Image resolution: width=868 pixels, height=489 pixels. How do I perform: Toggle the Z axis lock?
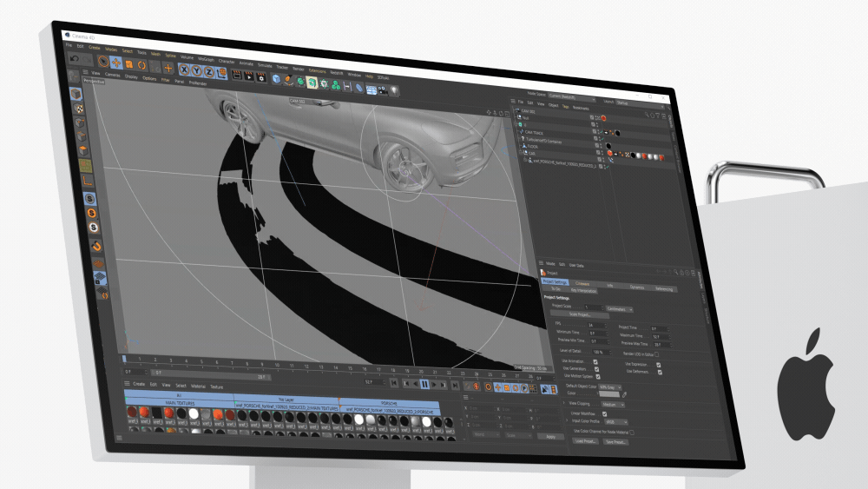208,72
